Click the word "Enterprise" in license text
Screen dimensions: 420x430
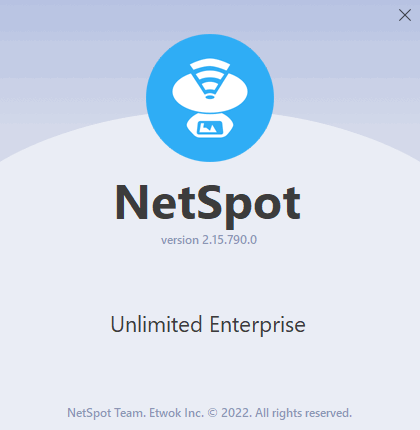pyautogui.click(x=257, y=325)
